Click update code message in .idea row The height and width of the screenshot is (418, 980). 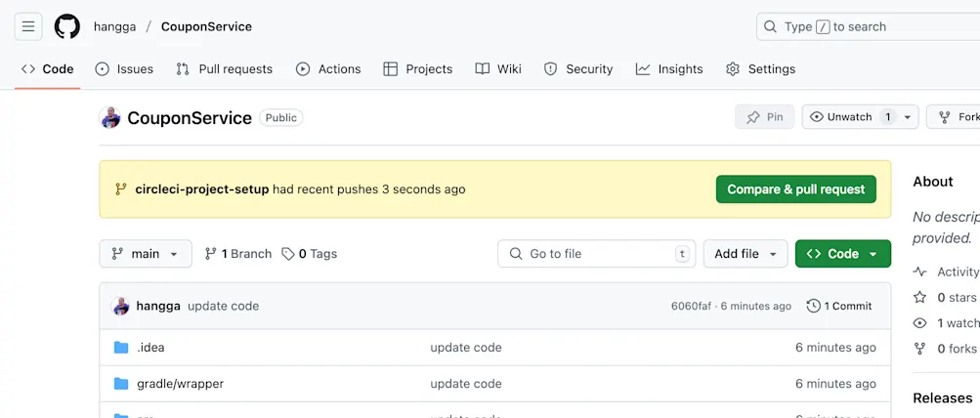466,348
